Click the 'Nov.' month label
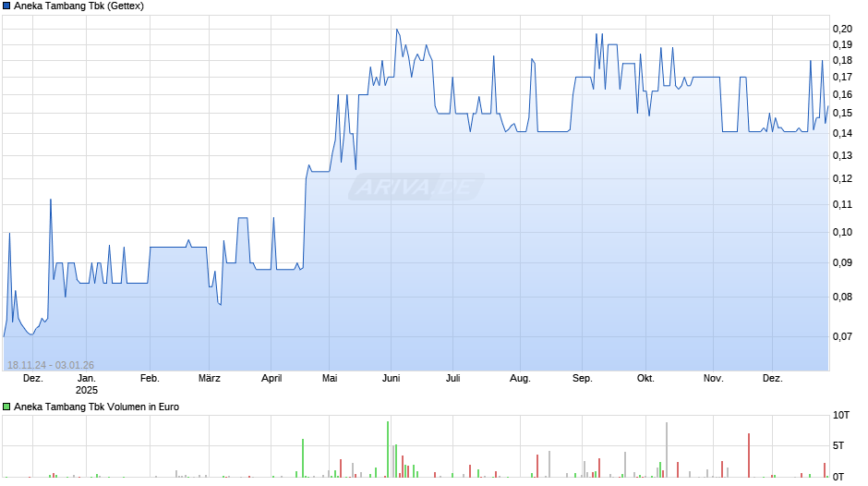The image size is (868, 486). [713, 379]
